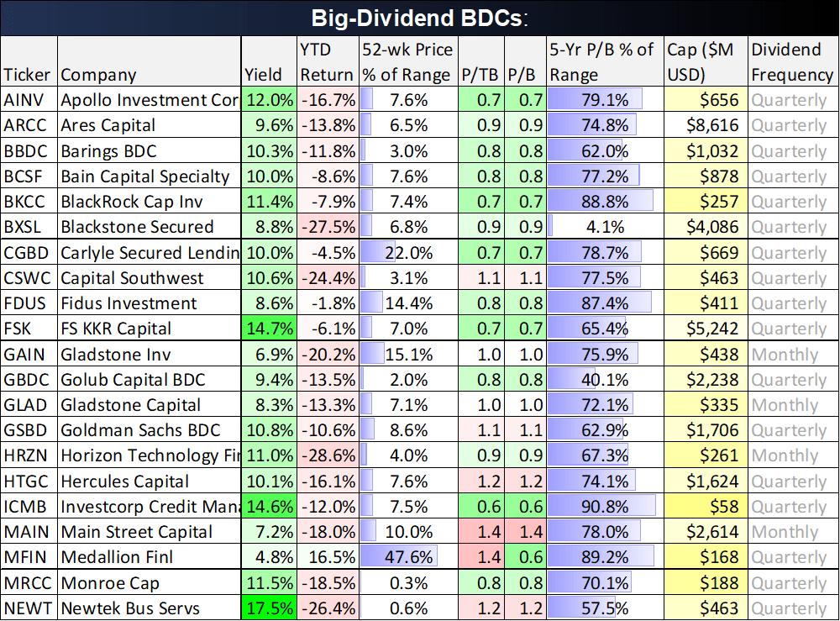Select the ARCC ticker cell
Image resolution: width=840 pixels, height=621 pixels.
tap(29, 125)
